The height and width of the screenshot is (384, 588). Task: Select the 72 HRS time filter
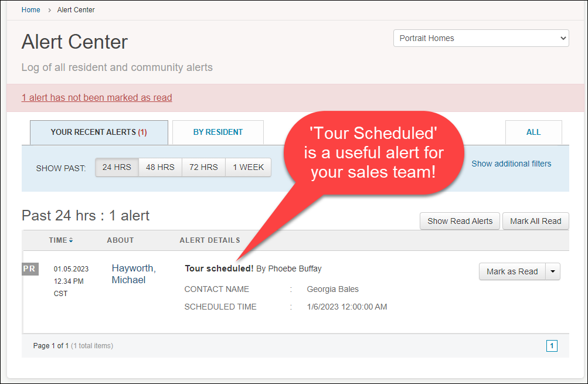coord(203,167)
